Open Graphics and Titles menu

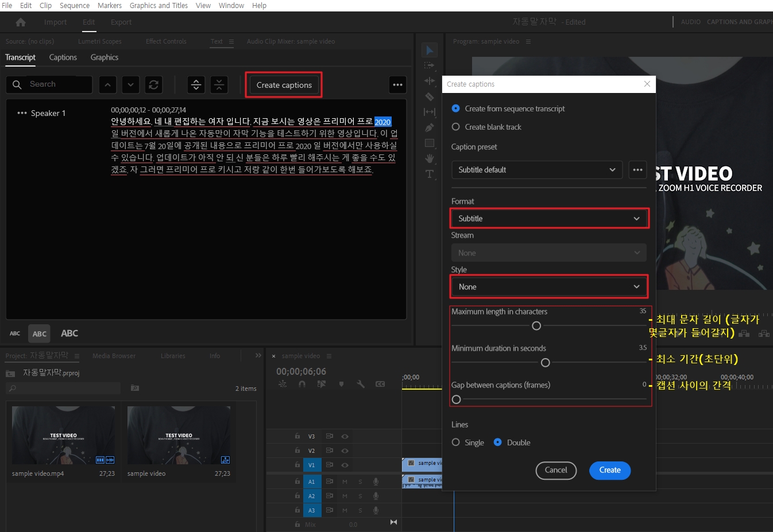click(x=159, y=5)
